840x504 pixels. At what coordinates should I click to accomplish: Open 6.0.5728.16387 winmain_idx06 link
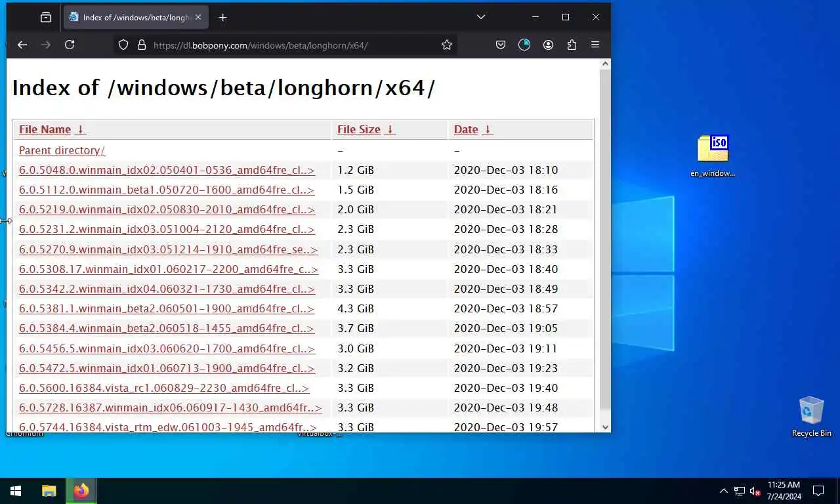[x=171, y=408]
